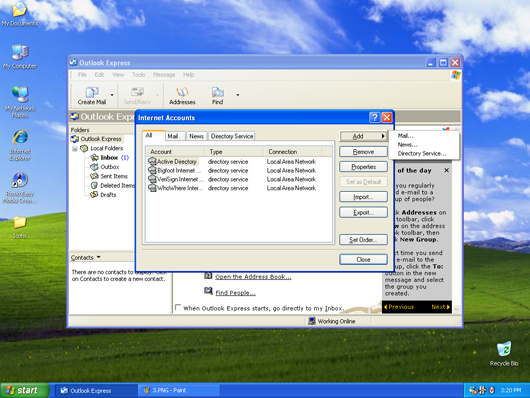
Task: Click the Set Order... button
Action: (x=363, y=240)
